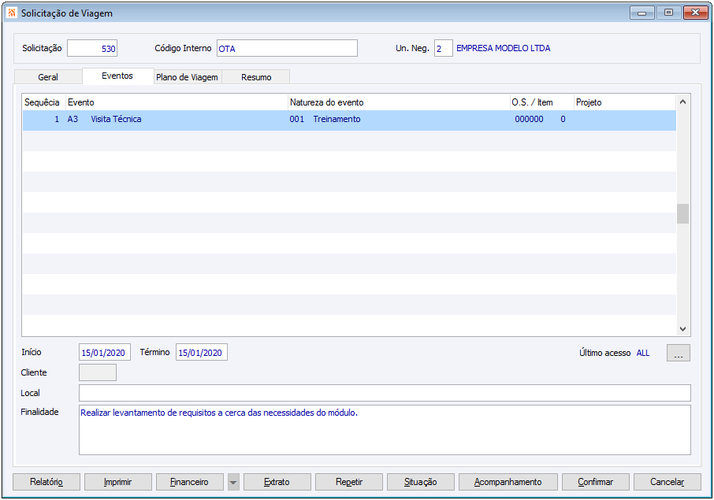Image resolution: width=714 pixels, height=500 pixels.
Task: Click the Treinamento cell in the grid
Action: (337, 119)
